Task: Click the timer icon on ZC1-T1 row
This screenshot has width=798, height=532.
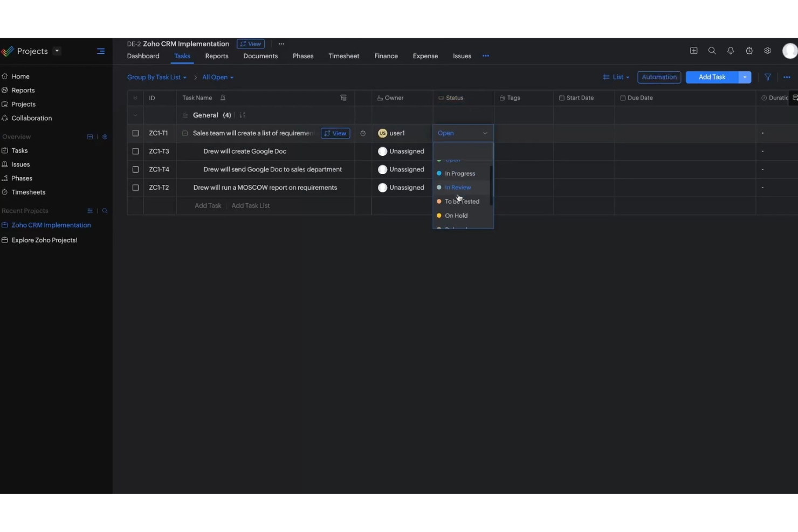Action: 363,133
